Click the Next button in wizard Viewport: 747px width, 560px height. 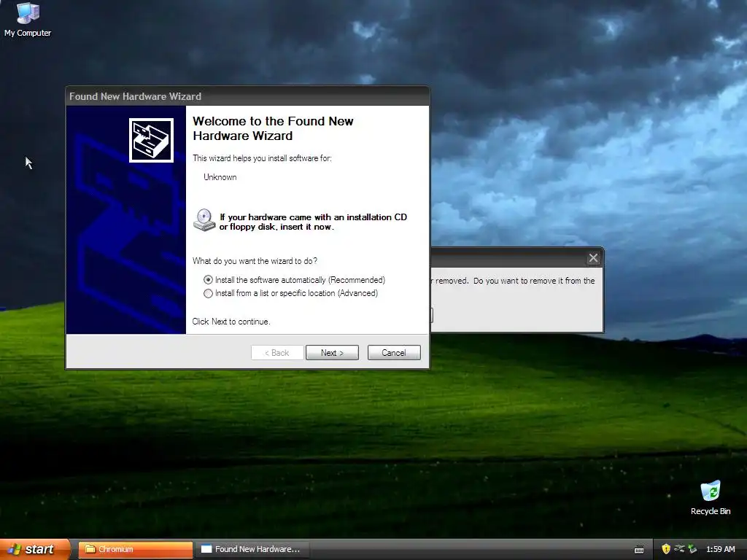click(332, 353)
